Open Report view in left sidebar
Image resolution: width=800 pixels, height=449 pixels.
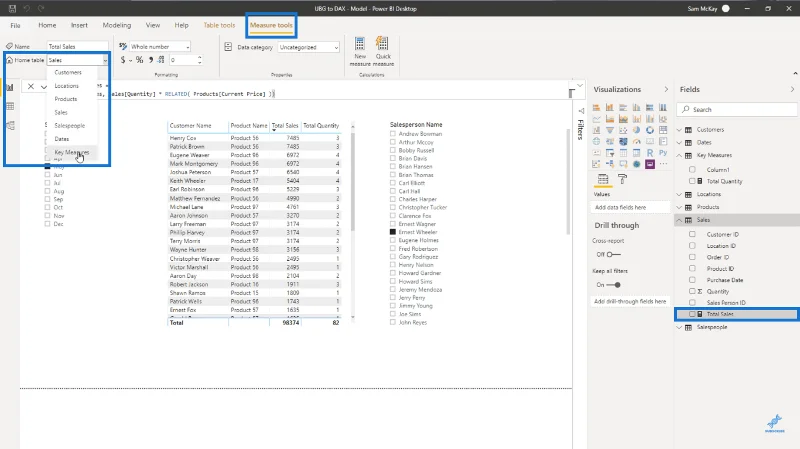click(10, 87)
